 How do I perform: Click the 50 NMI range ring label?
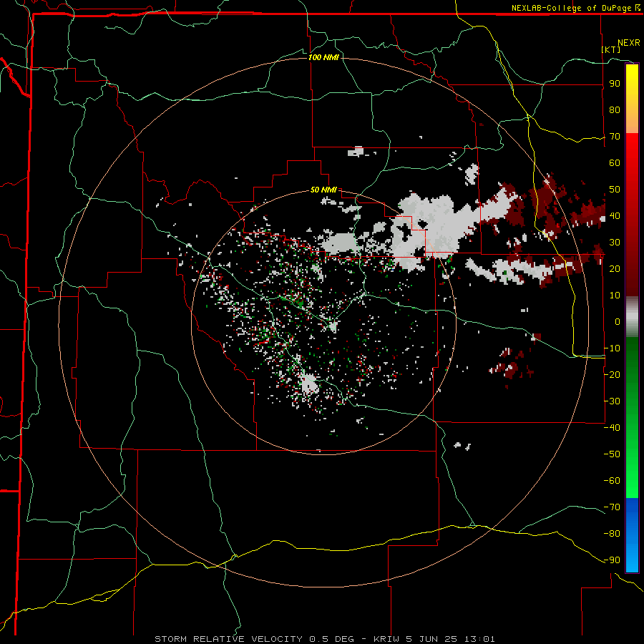point(323,190)
